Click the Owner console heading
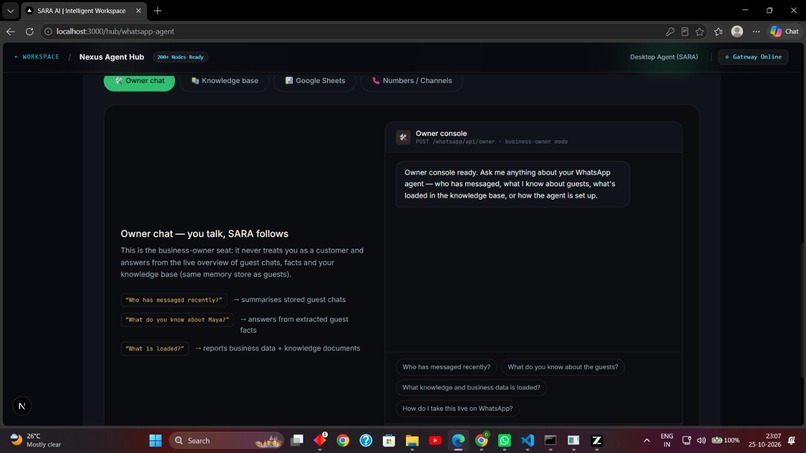806x453 pixels. [x=441, y=133]
